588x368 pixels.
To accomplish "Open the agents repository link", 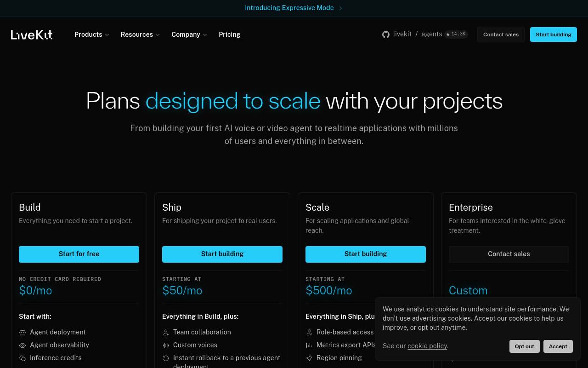I will [432, 34].
